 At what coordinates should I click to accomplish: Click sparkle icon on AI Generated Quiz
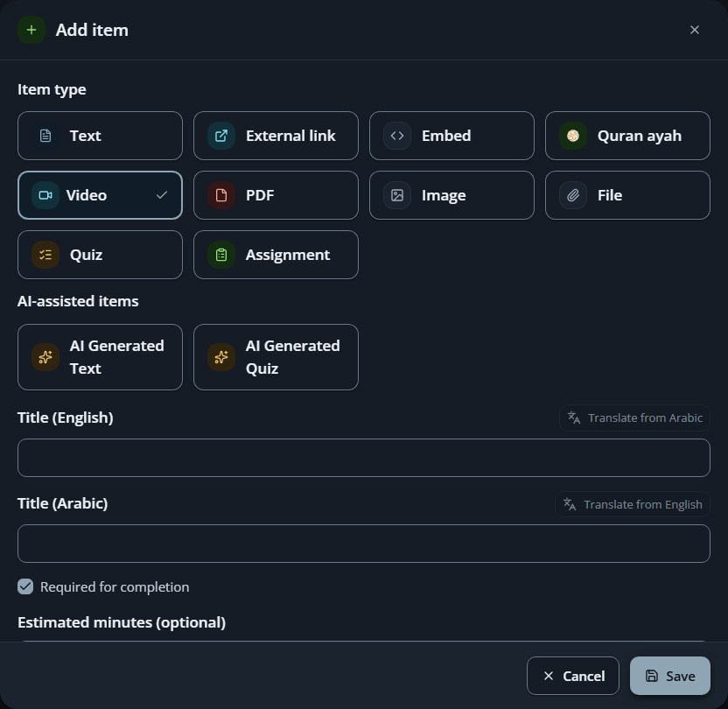(221, 357)
